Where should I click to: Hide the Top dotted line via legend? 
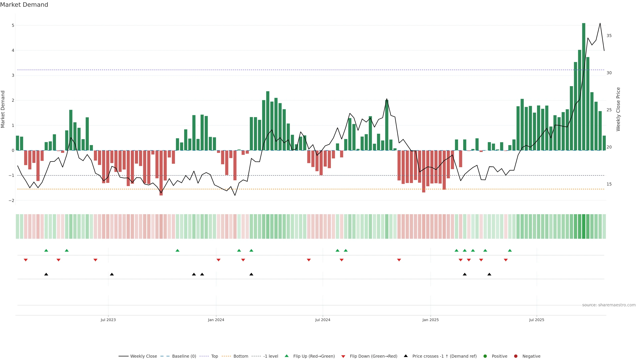click(214, 356)
